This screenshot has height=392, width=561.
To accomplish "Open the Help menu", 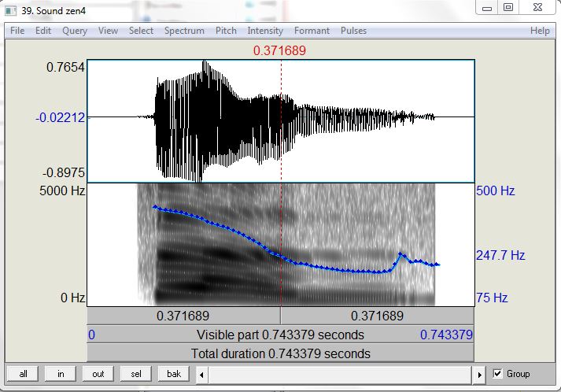I will [540, 31].
